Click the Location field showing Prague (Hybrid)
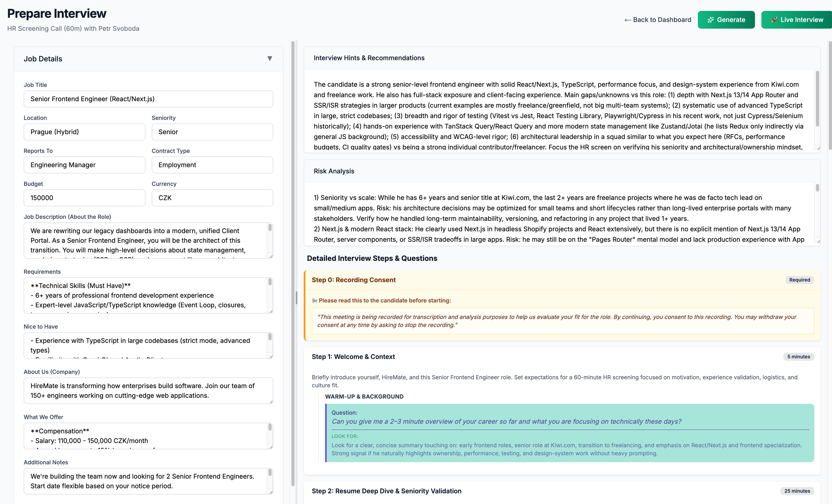 pyautogui.click(x=84, y=132)
